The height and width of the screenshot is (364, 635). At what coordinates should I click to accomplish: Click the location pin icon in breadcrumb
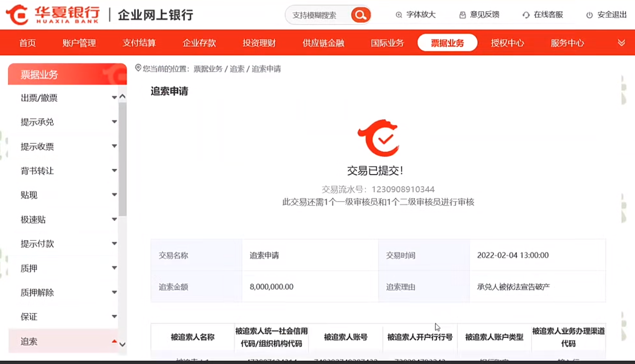138,68
